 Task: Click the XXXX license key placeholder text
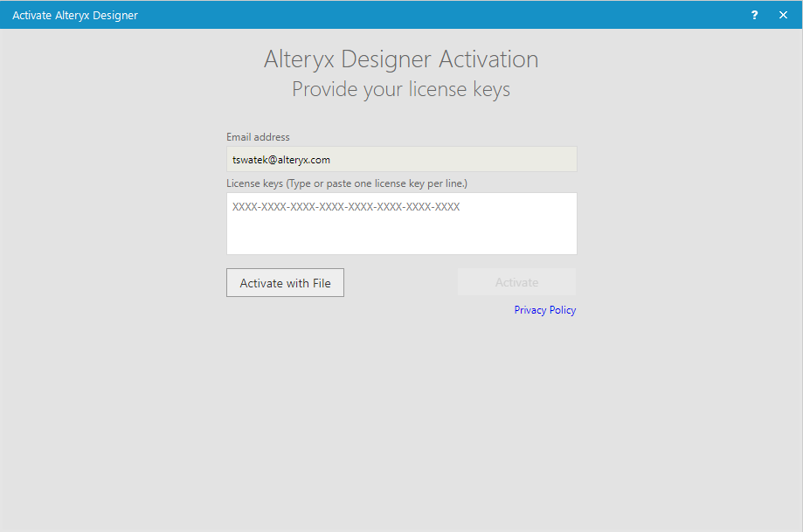point(344,207)
